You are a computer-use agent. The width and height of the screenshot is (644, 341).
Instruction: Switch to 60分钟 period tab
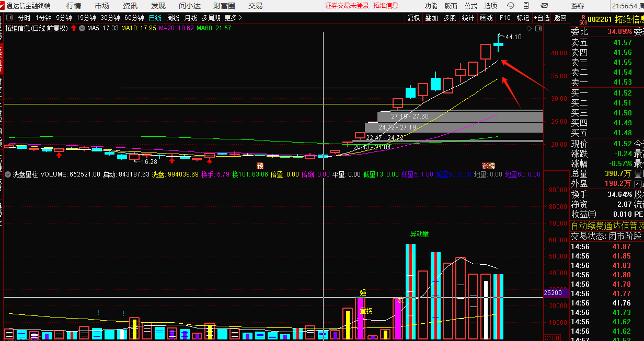134,18
